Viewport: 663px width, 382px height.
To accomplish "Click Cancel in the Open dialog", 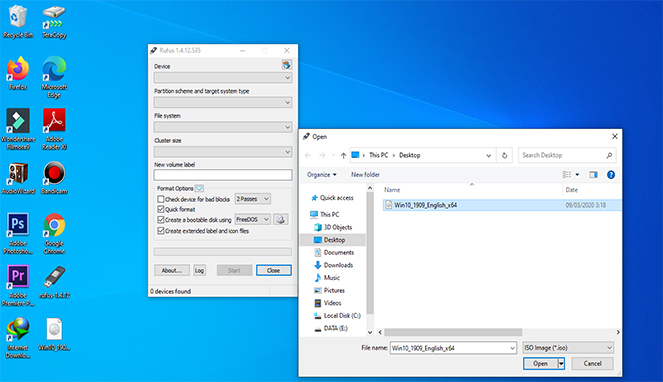I will pos(592,363).
